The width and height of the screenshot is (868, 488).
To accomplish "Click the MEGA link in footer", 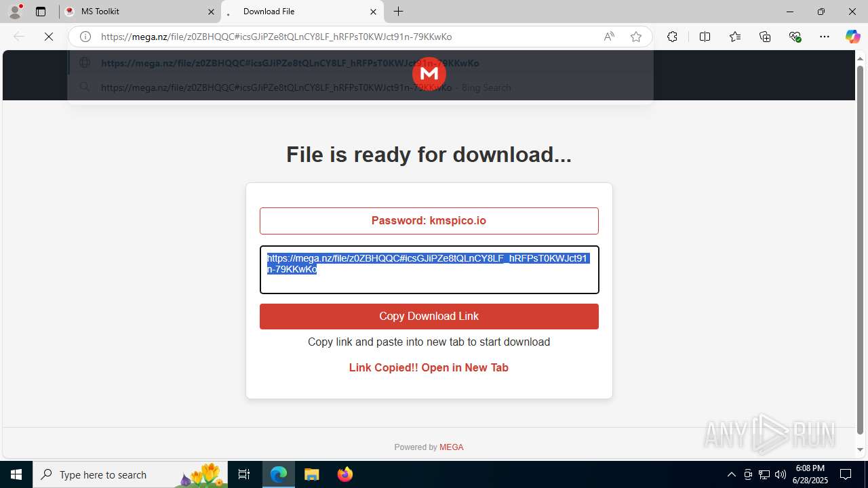I will tap(452, 447).
